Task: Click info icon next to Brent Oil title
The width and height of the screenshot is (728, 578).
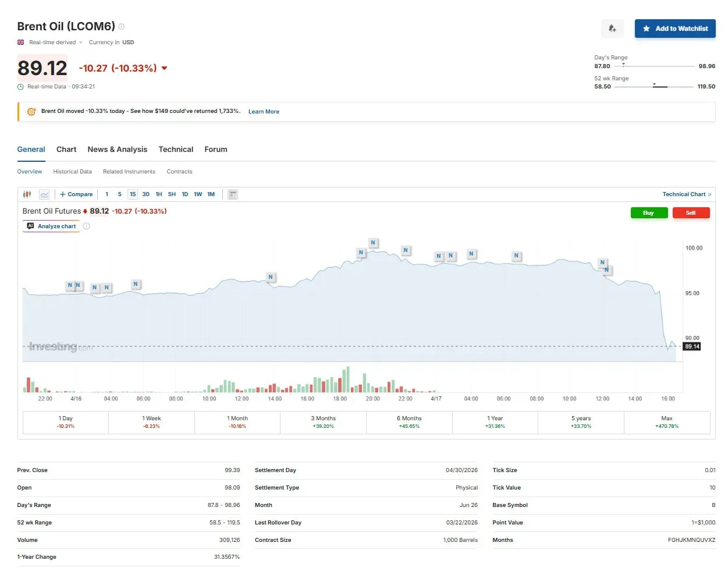Action: click(122, 27)
